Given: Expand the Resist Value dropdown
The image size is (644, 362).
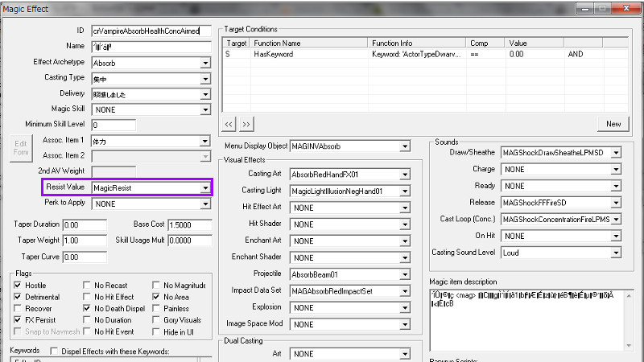Looking at the screenshot, I should (x=205, y=188).
